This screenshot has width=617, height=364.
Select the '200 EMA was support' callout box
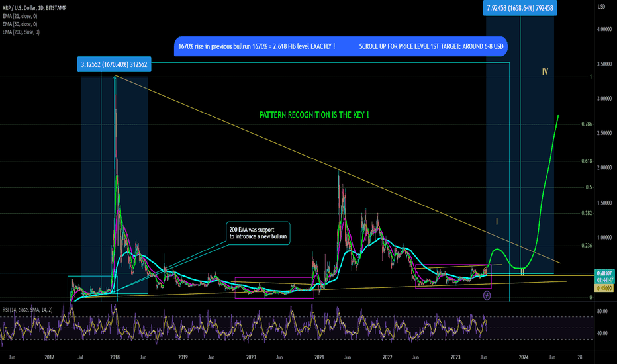coord(258,233)
